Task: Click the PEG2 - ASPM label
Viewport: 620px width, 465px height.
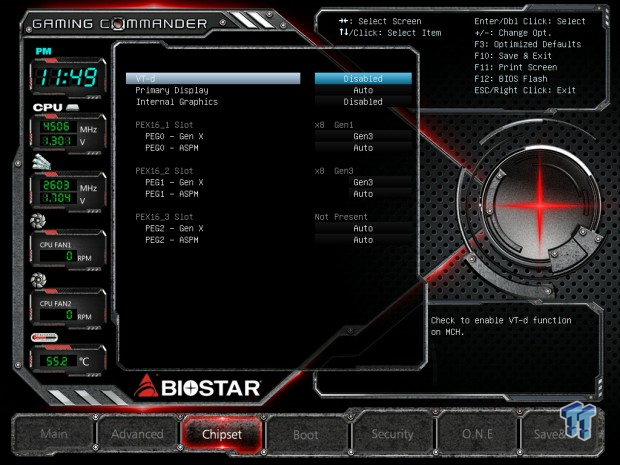Action: point(172,240)
